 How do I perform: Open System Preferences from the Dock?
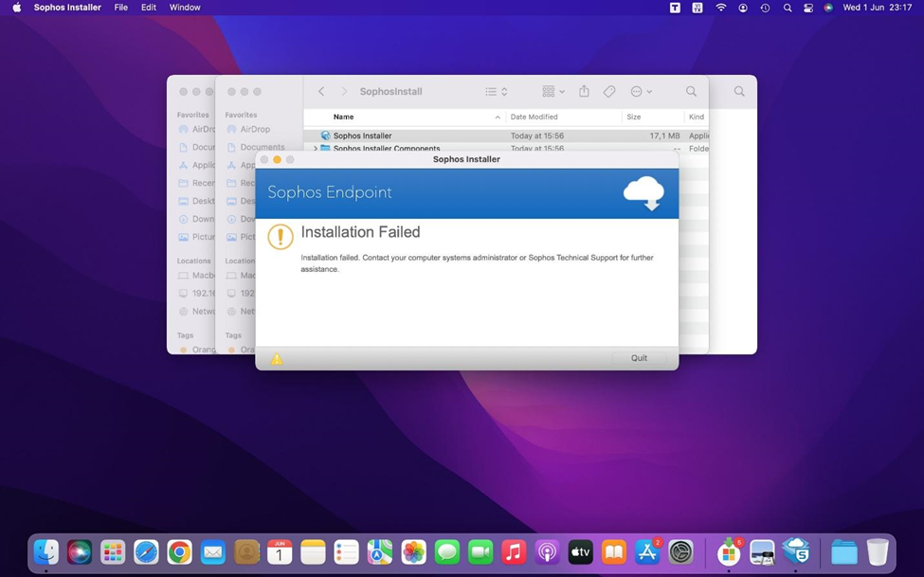(680, 552)
